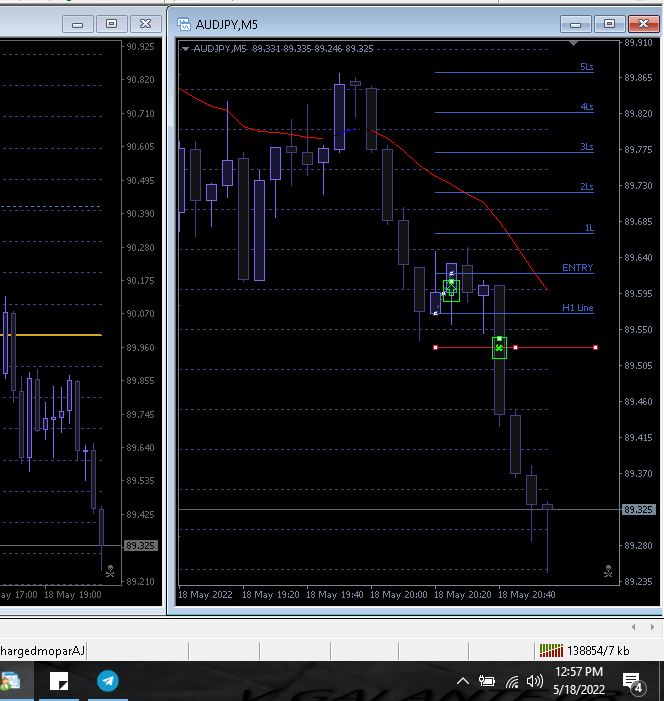Open the Wi-Fi network tray icon
Screen dimensions: 664x701
tap(512, 682)
